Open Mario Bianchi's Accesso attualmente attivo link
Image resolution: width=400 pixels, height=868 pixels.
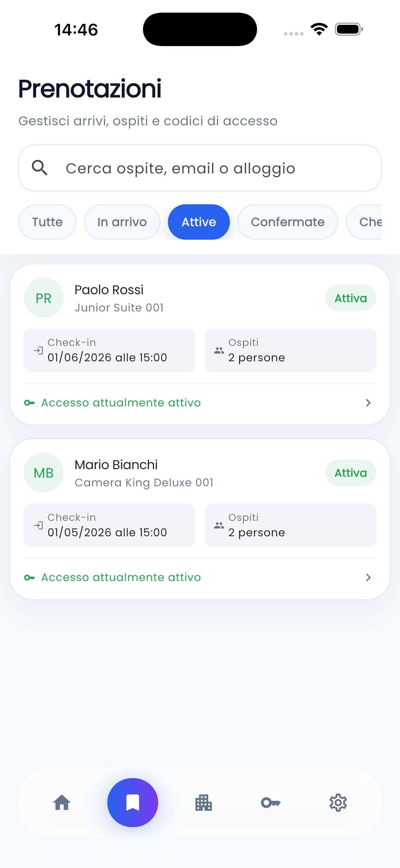coord(121,577)
